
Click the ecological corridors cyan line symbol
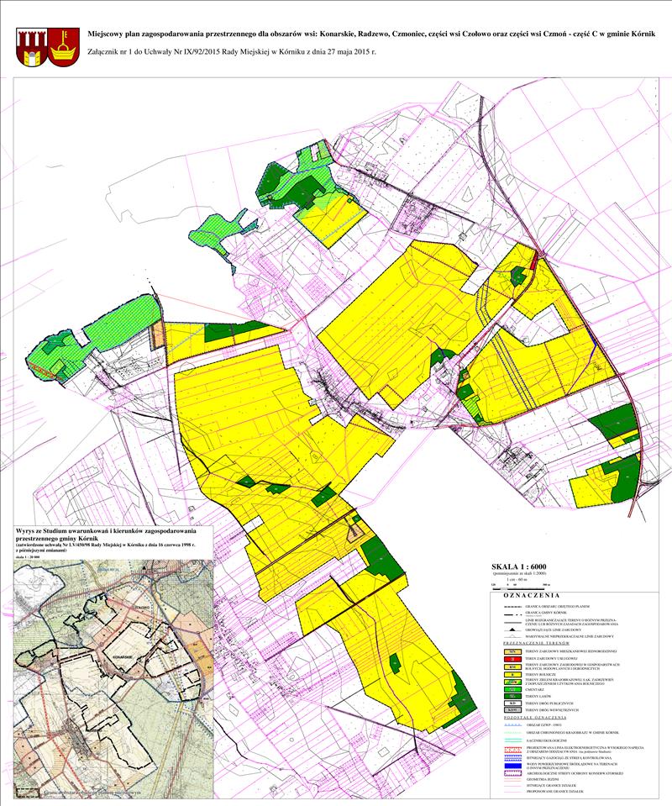pos(512,740)
